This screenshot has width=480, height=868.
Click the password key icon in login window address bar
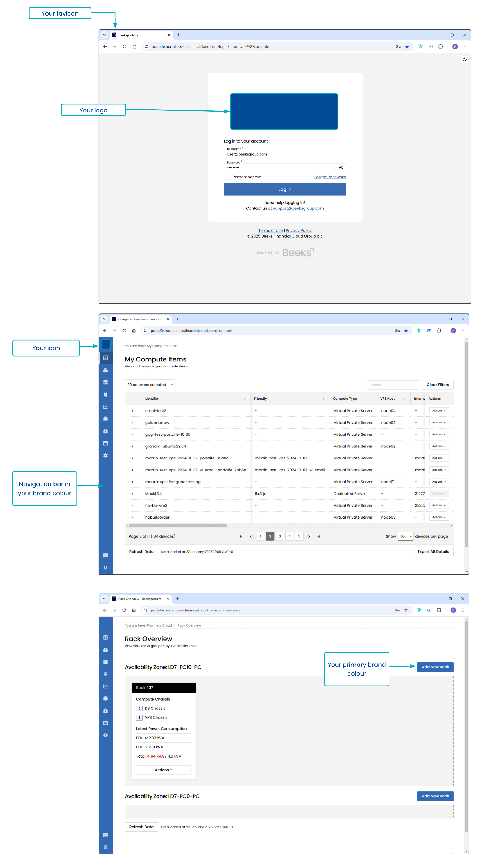[398, 47]
